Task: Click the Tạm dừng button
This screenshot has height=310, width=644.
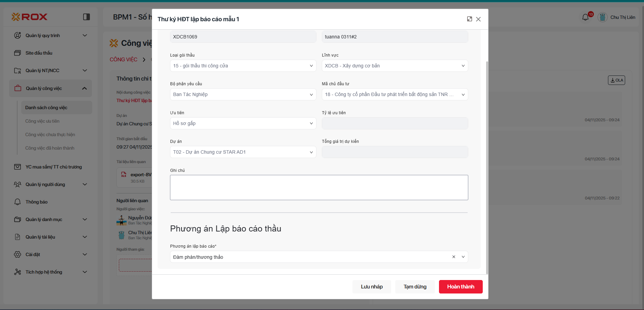Action: [415, 287]
